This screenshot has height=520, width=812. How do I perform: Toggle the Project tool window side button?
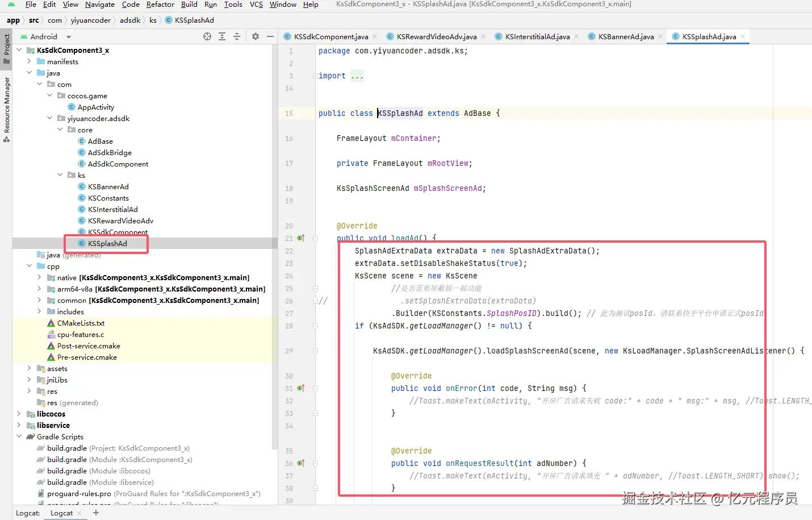click(x=6, y=48)
